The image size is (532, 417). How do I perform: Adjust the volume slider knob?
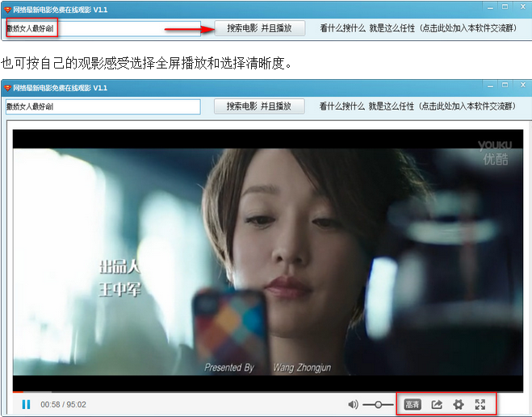[x=378, y=404]
